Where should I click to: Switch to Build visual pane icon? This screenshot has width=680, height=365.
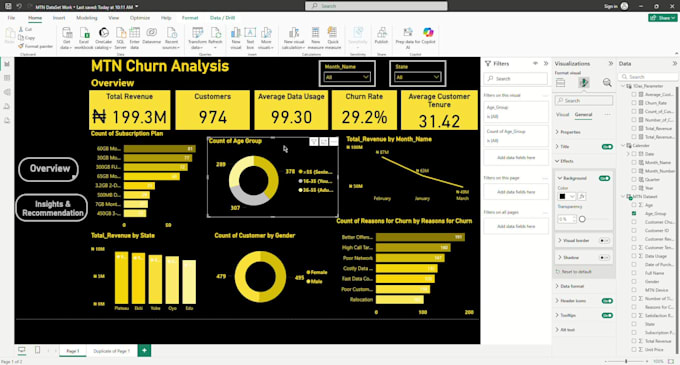[560, 82]
